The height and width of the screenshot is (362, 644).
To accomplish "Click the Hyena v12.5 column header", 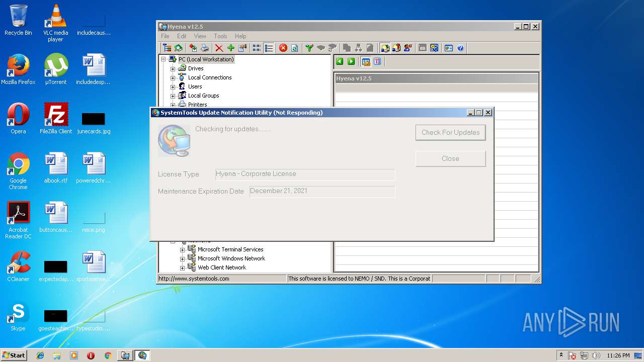I will coord(436,78).
